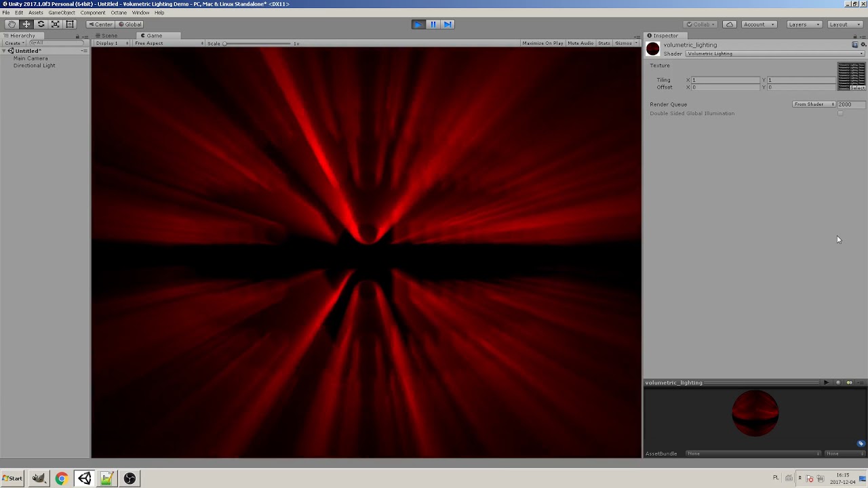Viewport: 868px width, 488px height.
Task: Step one frame forward
Action: tap(448, 24)
